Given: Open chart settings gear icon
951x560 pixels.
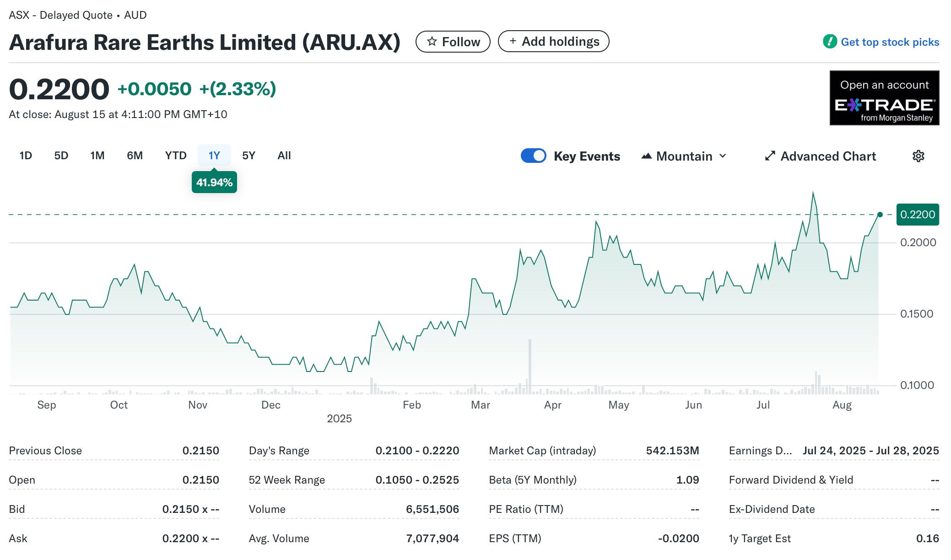Looking at the screenshot, I should tap(918, 156).
